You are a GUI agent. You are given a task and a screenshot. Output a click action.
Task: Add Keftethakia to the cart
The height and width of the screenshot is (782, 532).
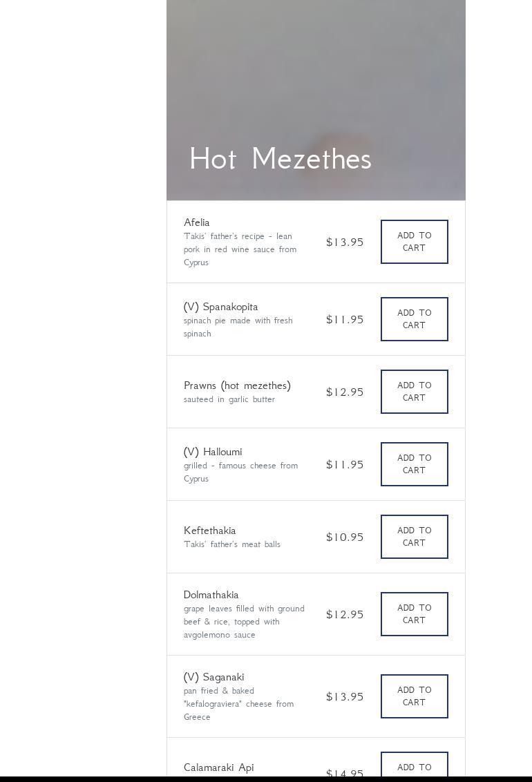(414, 537)
